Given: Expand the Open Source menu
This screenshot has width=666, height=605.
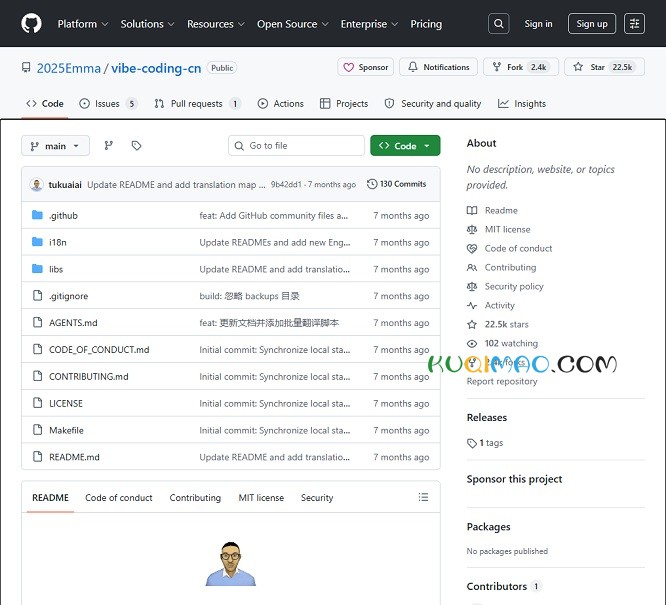Looking at the screenshot, I should (x=293, y=24).
